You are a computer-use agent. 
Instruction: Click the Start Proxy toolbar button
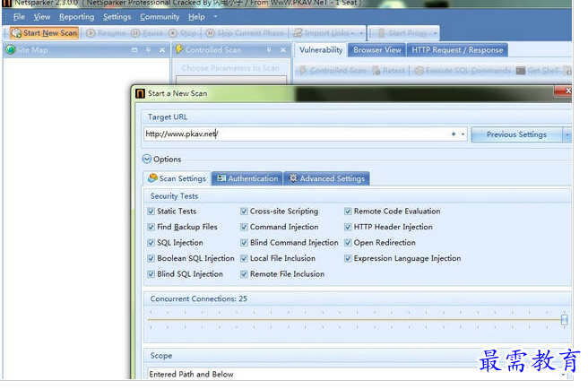[402, 33]
